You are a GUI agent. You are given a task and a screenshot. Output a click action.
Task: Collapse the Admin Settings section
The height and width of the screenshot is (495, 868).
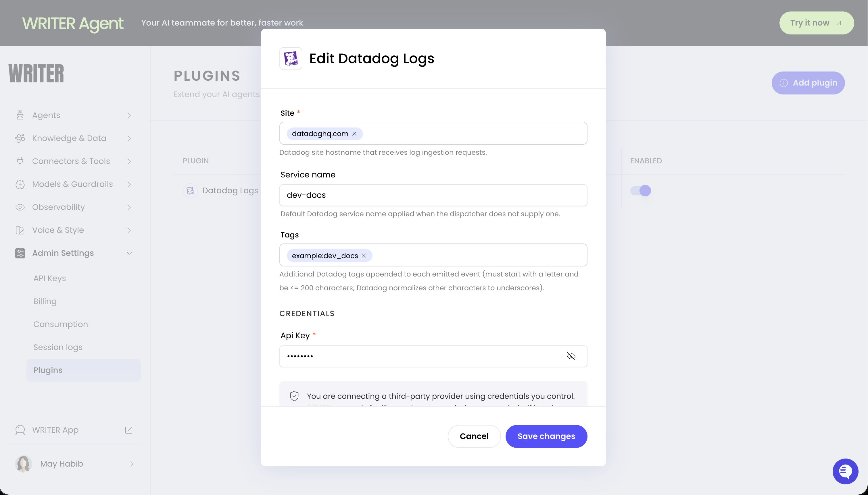[129, 253]
